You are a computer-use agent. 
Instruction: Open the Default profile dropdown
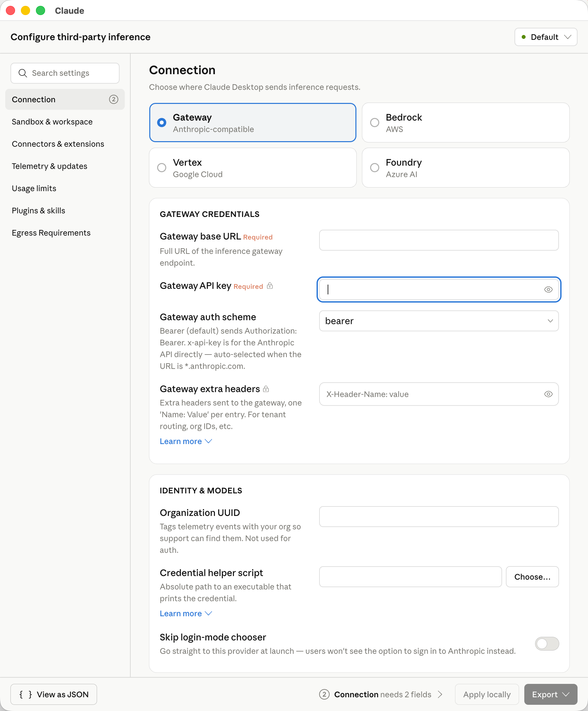pos(546,37)
